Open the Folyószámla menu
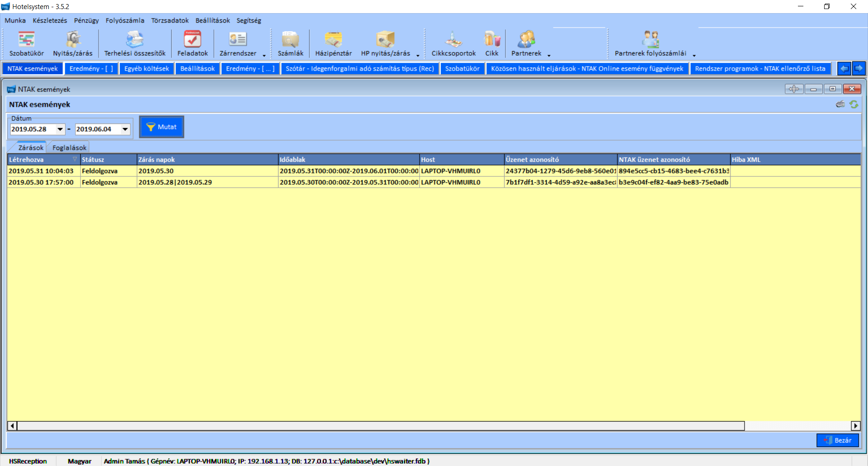868x466 pixels. coord(125,20)
